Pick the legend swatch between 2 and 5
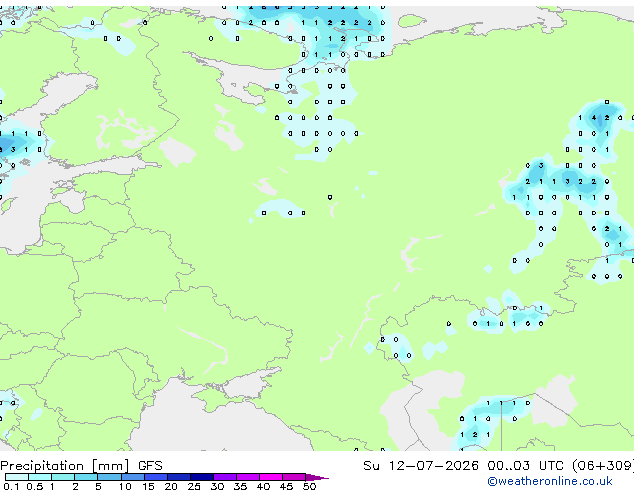The image size is (634, 490). pos(86,477)
